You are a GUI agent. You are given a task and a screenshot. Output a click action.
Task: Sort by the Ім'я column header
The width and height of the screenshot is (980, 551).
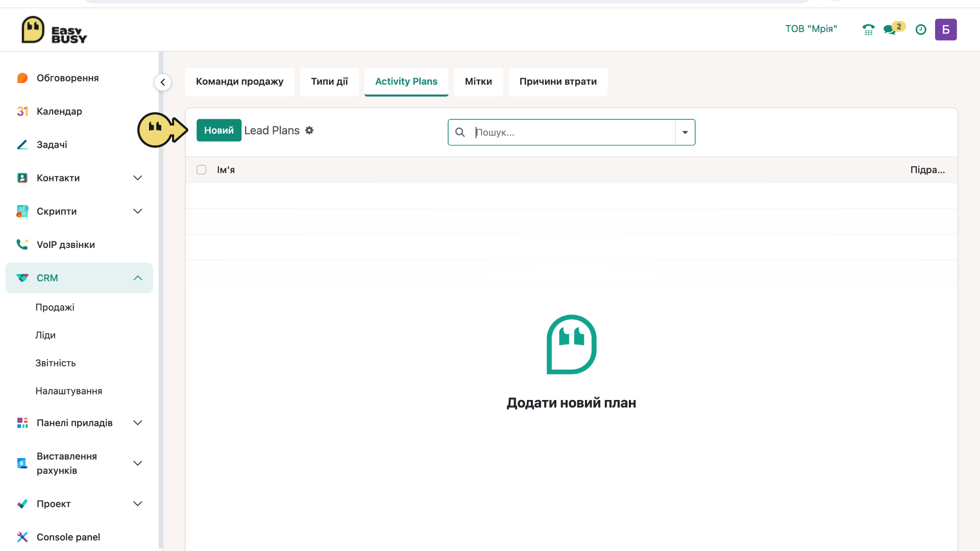(x=226, y=170)
